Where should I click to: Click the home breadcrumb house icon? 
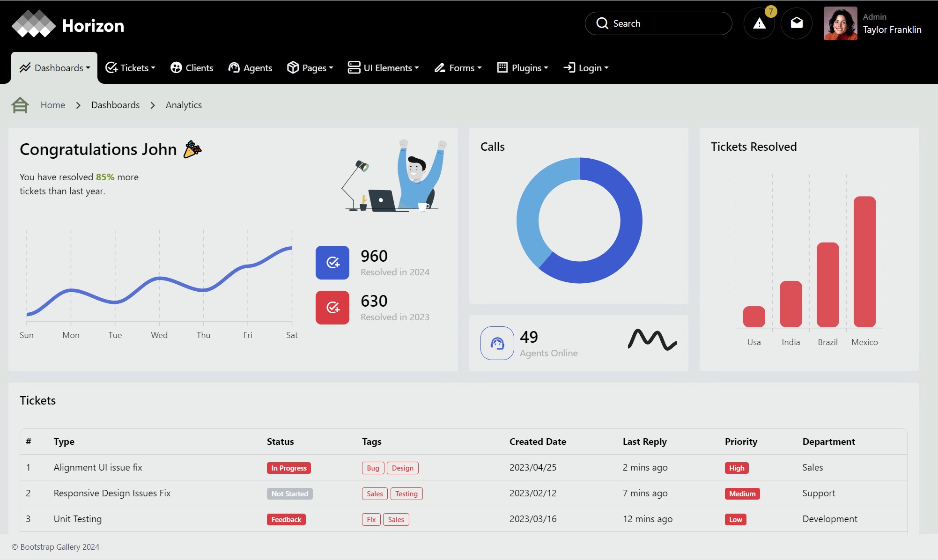click(20, 105)
